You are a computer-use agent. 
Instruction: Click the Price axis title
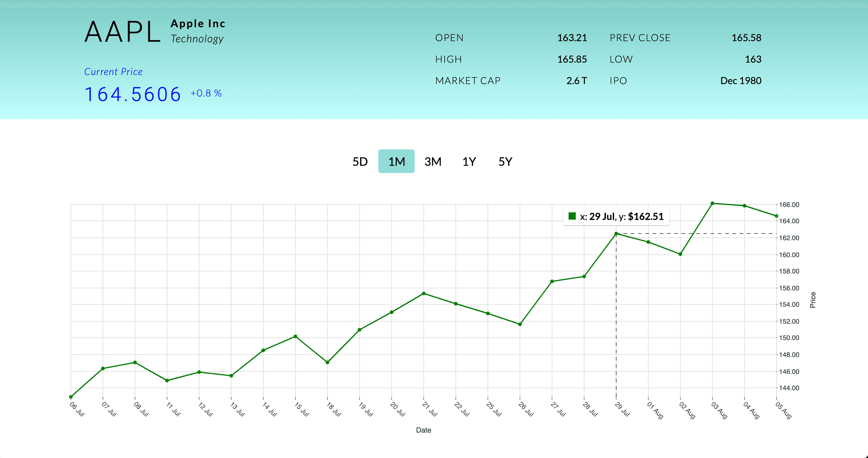click(x=813, y=300)
